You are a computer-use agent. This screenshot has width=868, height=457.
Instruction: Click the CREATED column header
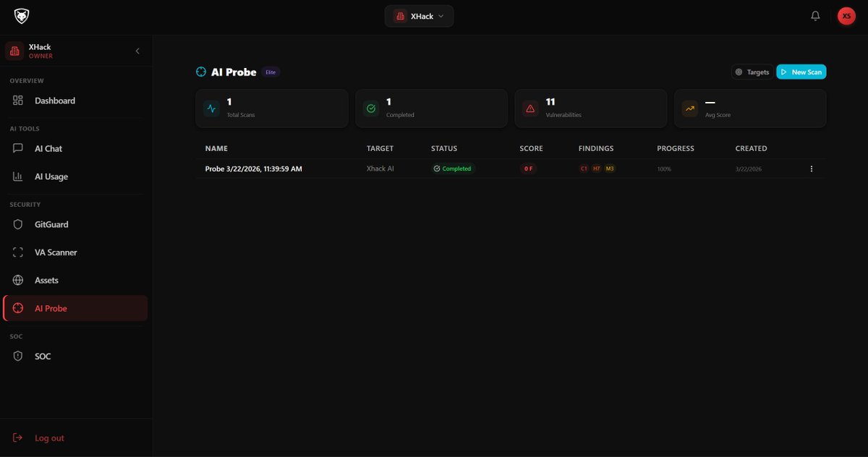[751, 148]
